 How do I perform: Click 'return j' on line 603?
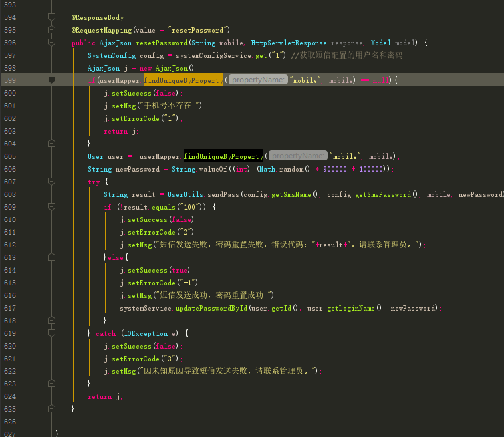coord(120,131)
